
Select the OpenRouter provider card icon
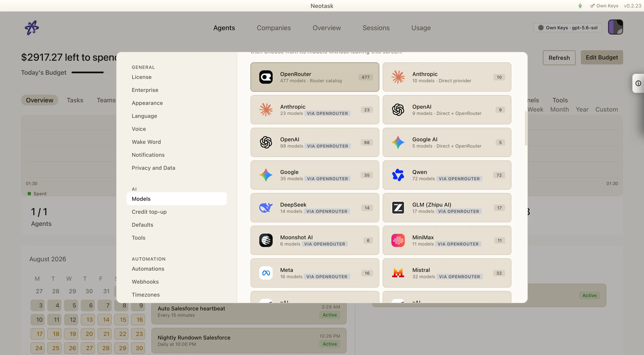(266, 77)
